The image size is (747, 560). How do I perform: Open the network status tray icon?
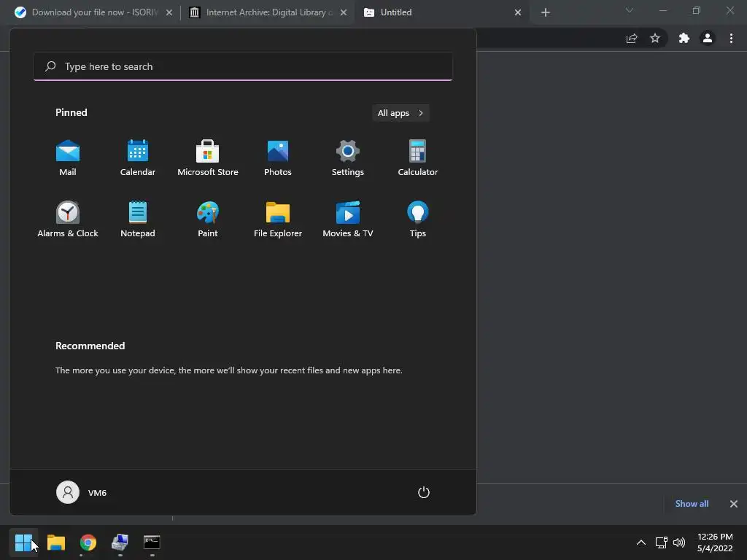tap(661, 542)
